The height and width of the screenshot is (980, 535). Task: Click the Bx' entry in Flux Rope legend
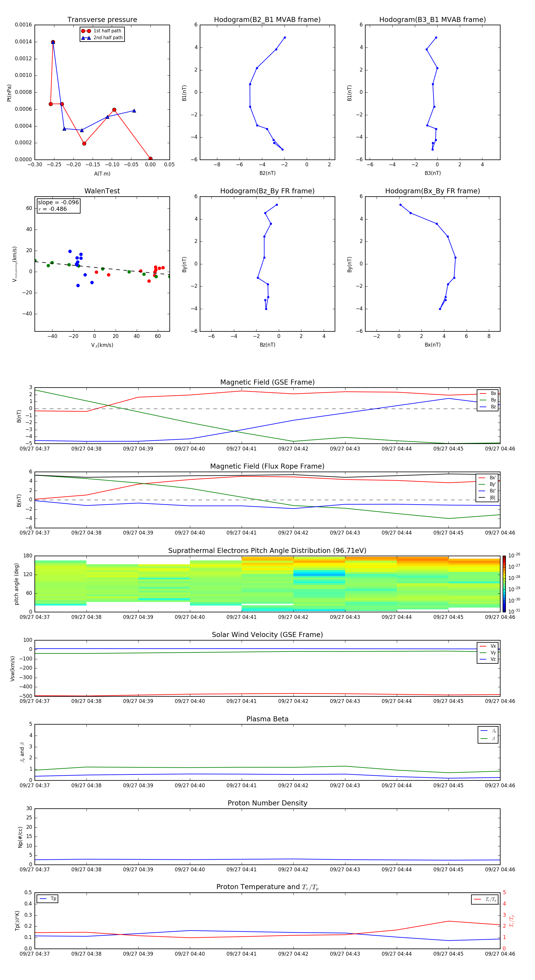487,478
